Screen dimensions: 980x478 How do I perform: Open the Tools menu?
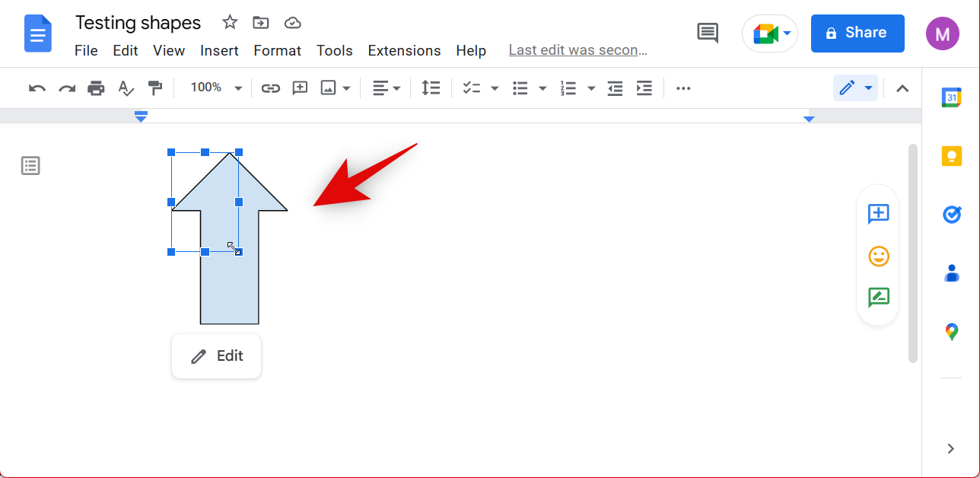point(335,50)
